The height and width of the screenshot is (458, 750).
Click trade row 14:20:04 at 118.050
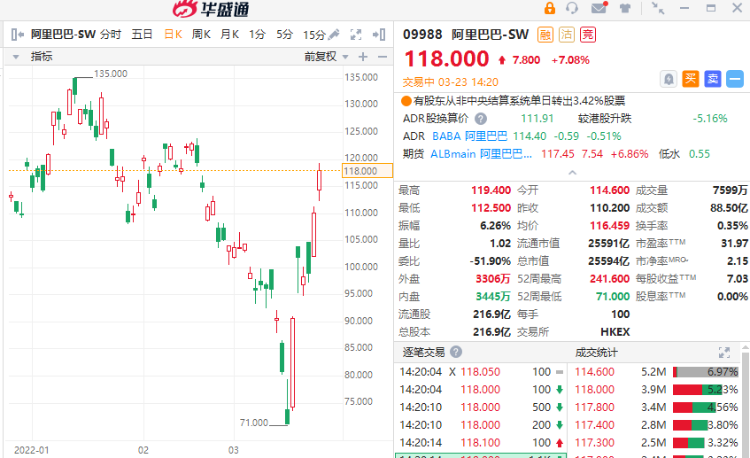point(482,372)
